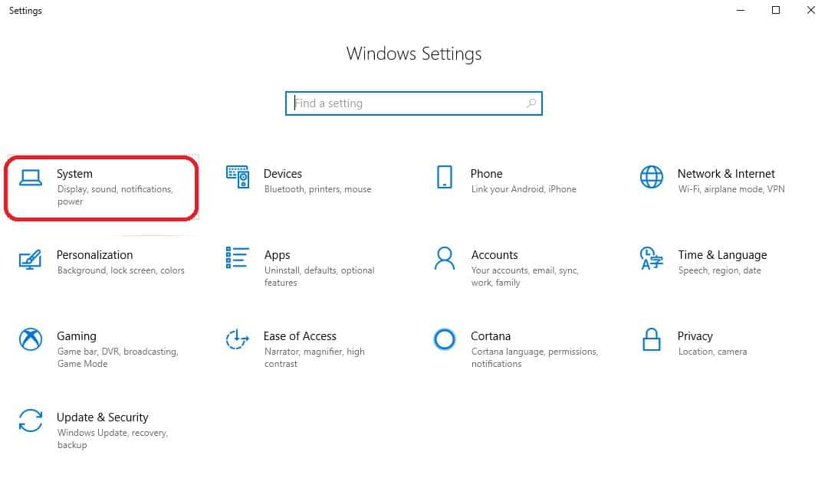Screen dimensions: 828x504
Task: Click 'Speech, region, date' description
Action: 720,270
